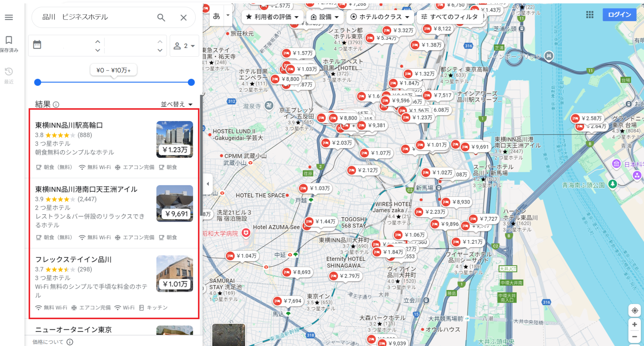Open 東横INN品川港南口天王洲アイル listing
Viewport: 644px width, 346px height.
click(x=113, y=213)
